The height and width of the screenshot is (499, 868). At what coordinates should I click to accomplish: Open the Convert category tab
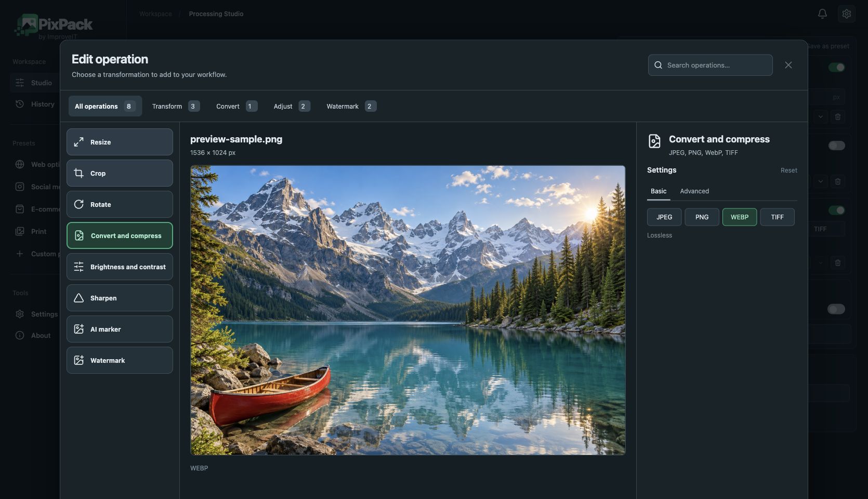[x=236, y=106]
